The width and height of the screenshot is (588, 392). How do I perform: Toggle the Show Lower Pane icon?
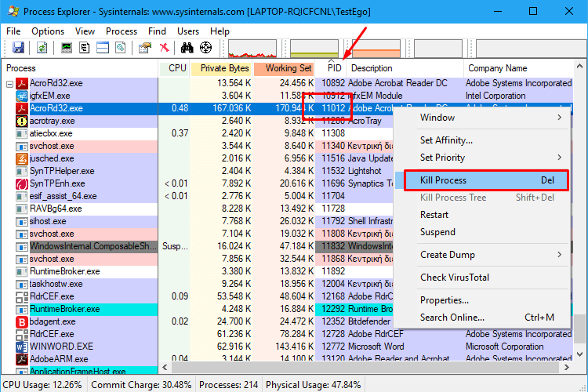[x=103, y=48]
